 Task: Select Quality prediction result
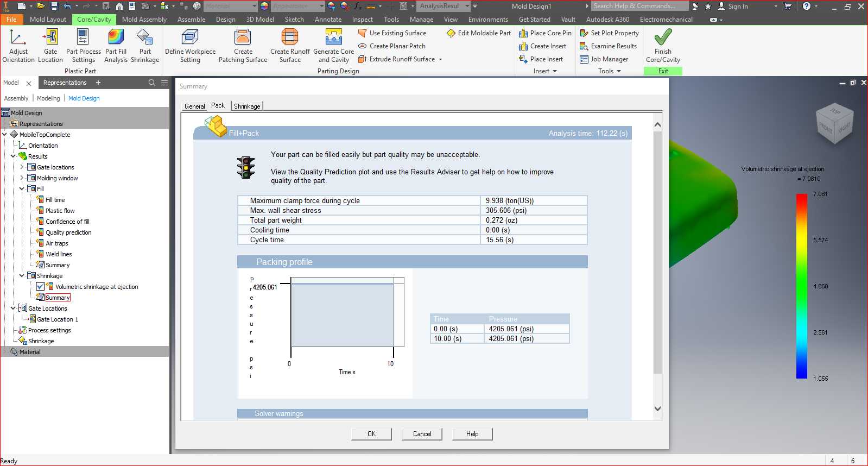(68, 232)
